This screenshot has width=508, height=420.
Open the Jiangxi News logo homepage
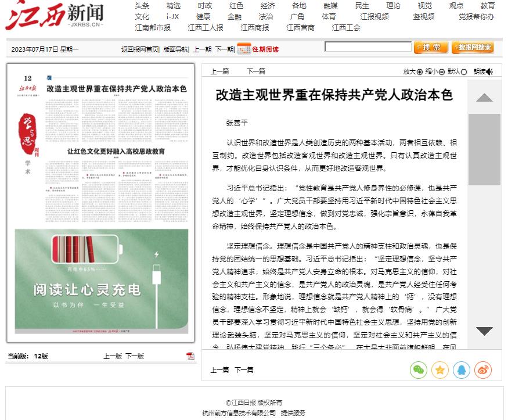[54, 15]
